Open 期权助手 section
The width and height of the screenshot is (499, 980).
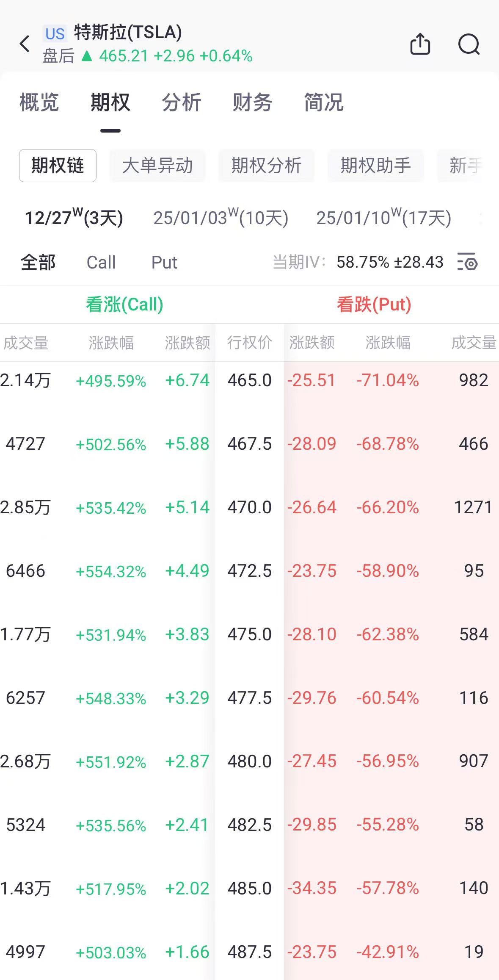pyautogui.click(x=375, y=166)
